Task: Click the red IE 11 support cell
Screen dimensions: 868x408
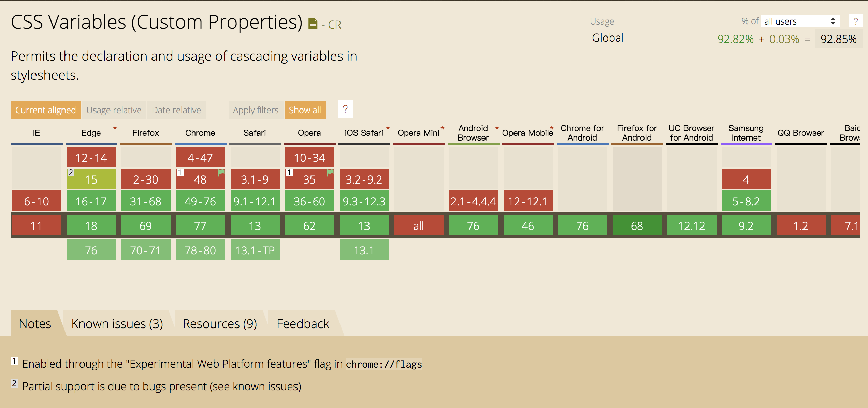Action: coord(37,225)
